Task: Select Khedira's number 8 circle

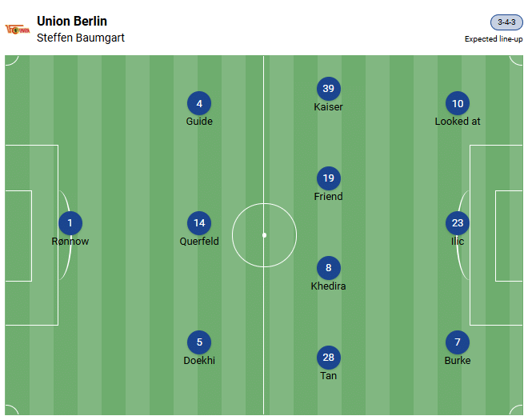Action: coord(328,268)
